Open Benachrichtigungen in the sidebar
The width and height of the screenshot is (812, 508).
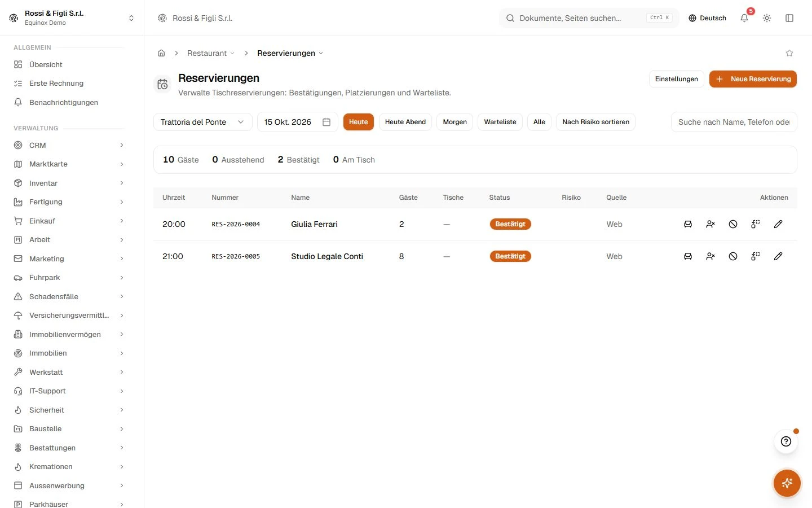pyautogui.click(x=69, y=102)
